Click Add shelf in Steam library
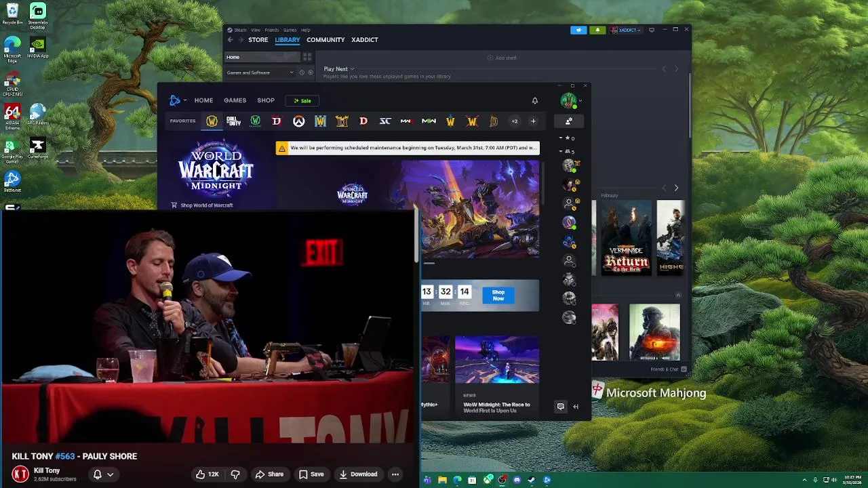 pos(502,58)
